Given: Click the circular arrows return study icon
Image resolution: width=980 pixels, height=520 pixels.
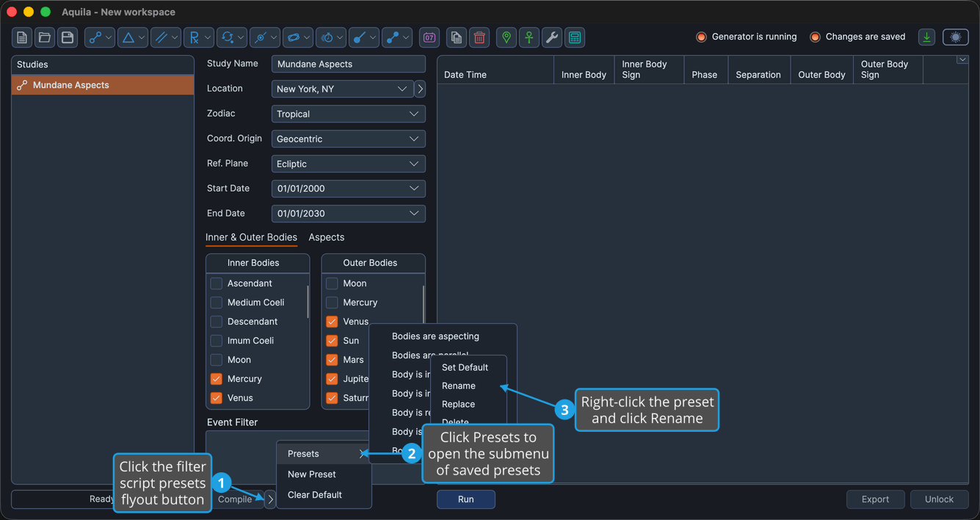Looking at the screenshot, I should (x=228, y=37).
